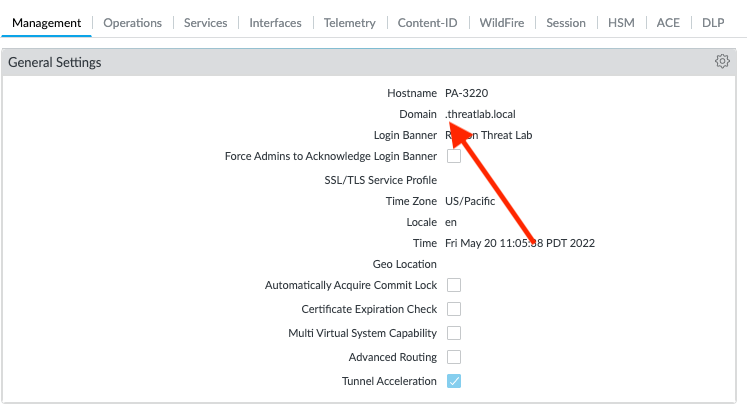This screenshot has height=410, width=747.
Task: Switch to the WildFire tab
Action: coord(506,22)
